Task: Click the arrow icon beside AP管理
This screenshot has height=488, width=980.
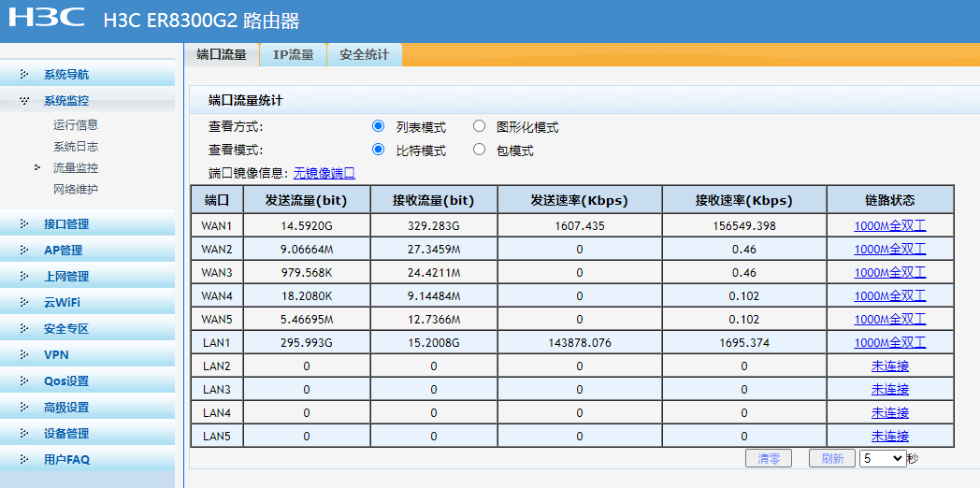Action: 24,251
